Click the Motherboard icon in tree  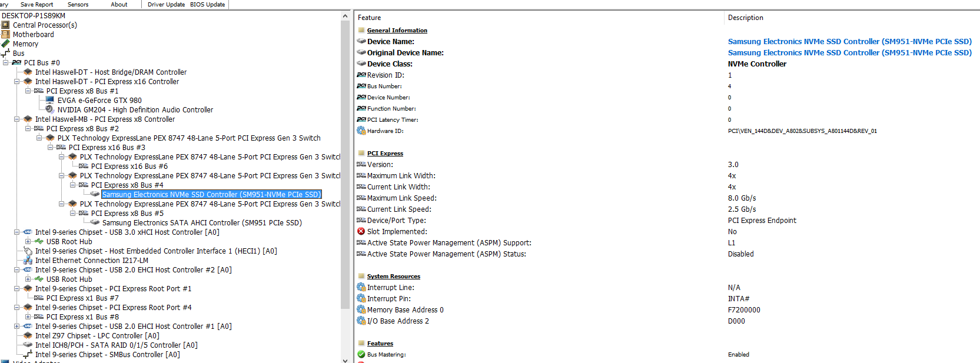(x=5, y=35)
